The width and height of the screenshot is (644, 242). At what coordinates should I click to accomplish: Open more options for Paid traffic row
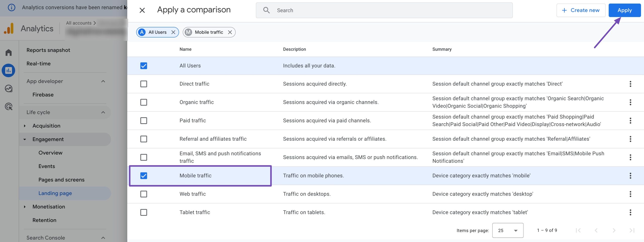coord(630,121)
